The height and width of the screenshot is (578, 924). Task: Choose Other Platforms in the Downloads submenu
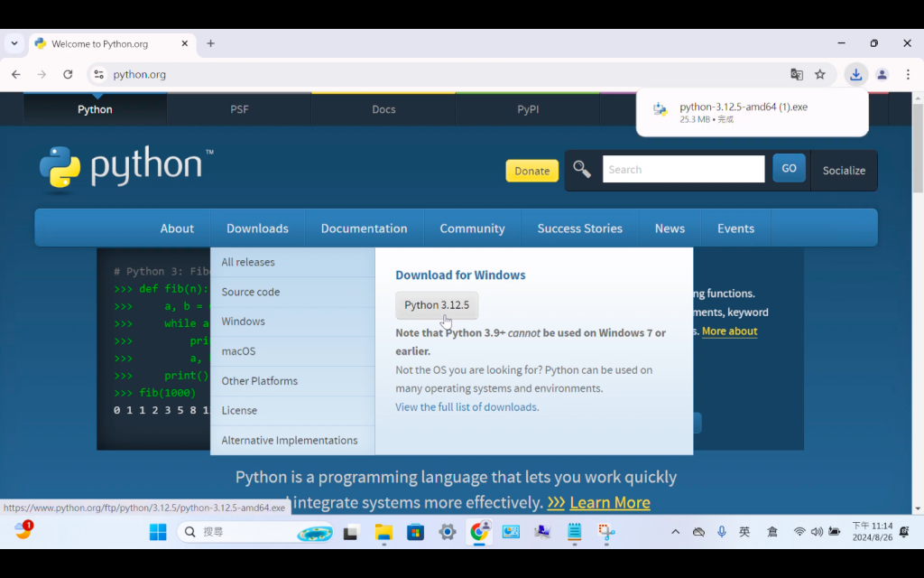[292, 381]
